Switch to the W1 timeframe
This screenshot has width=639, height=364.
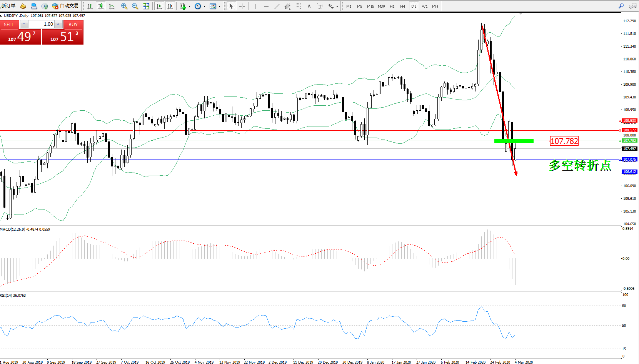tap(424, 6)
